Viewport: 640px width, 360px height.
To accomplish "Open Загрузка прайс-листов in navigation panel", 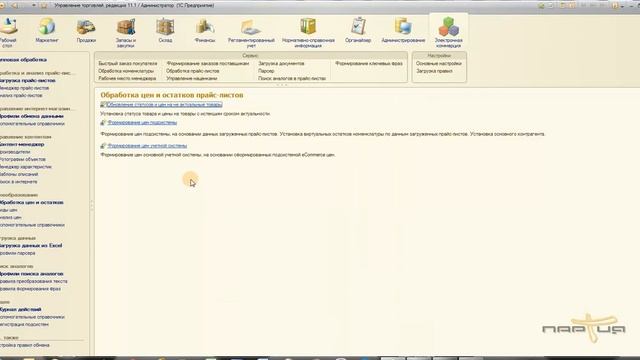I will coord(28,81).
